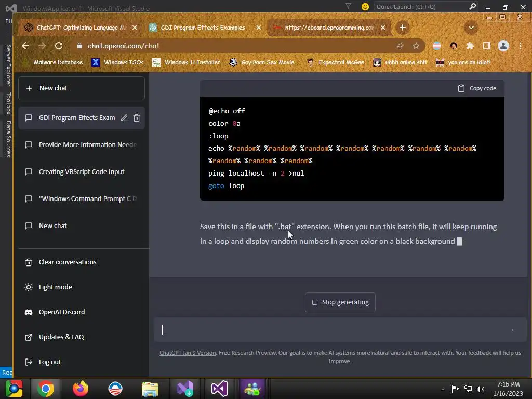Focus the chat message input box

tap(340, 330)
